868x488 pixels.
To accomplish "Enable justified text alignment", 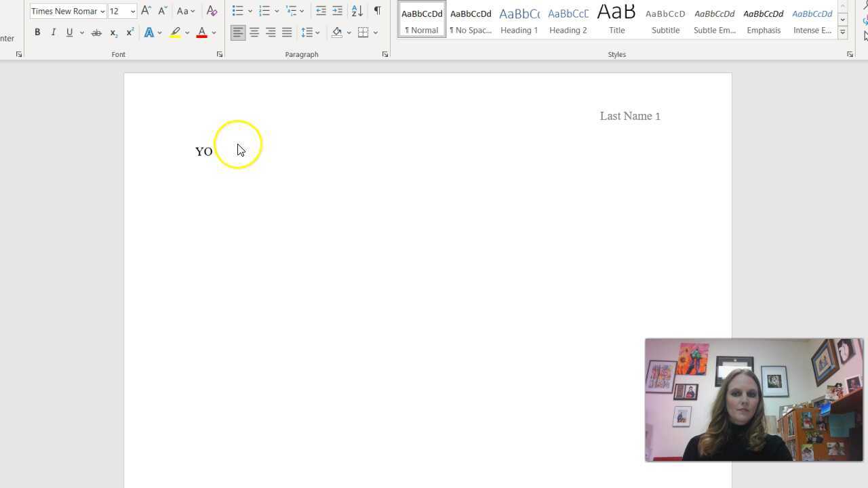I will tap(287, 32).
